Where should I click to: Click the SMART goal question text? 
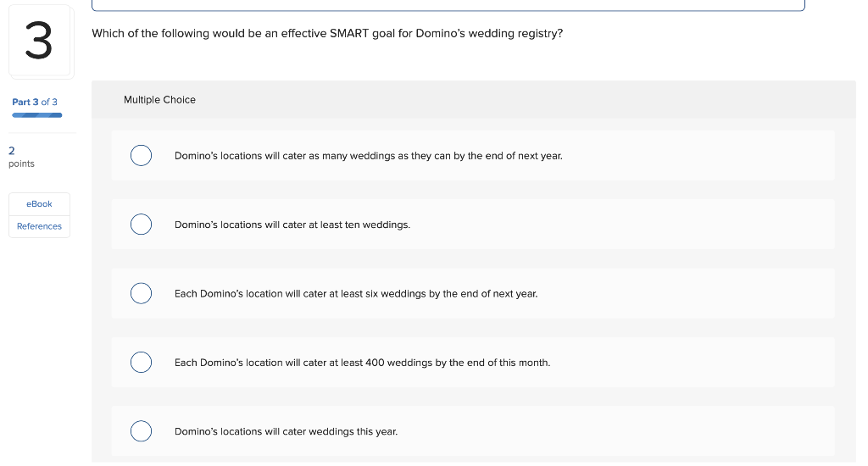pyautogui.click(x=327, y=33)
